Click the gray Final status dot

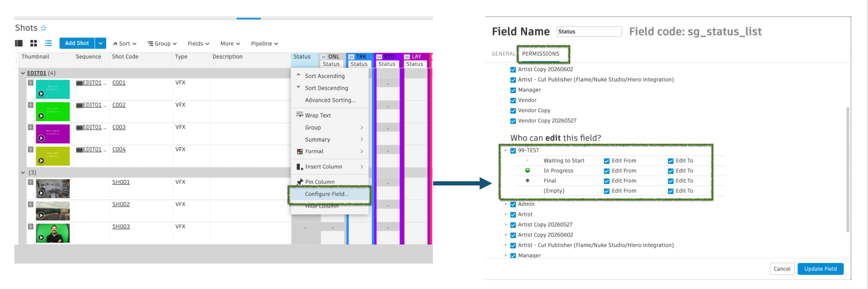pos(527,181)
